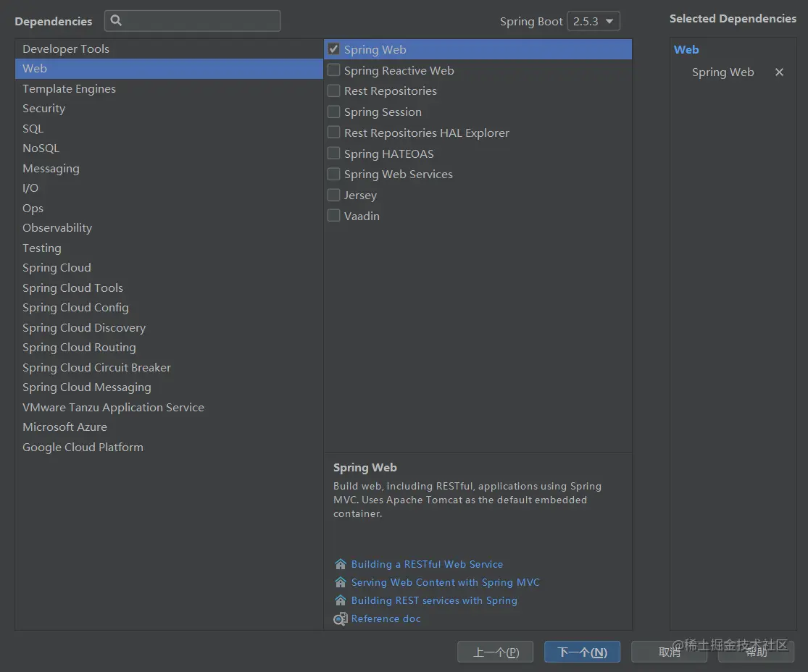Image resolution: width=808 pixels, height=672 pixels.
Task: Choose the Spring Cloud Messaging category
Action: (169, 387)
